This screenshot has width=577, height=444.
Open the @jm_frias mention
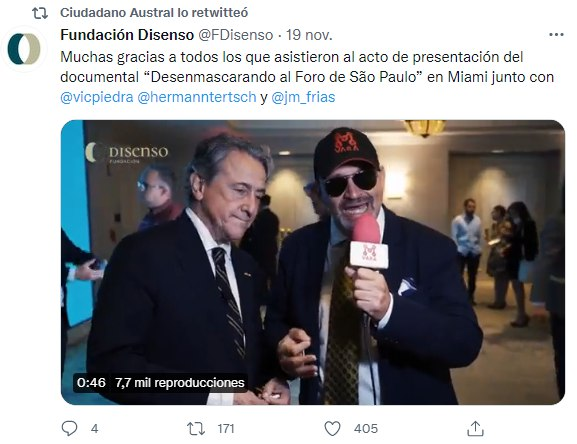pyautogui.click(x=303, y=97)
